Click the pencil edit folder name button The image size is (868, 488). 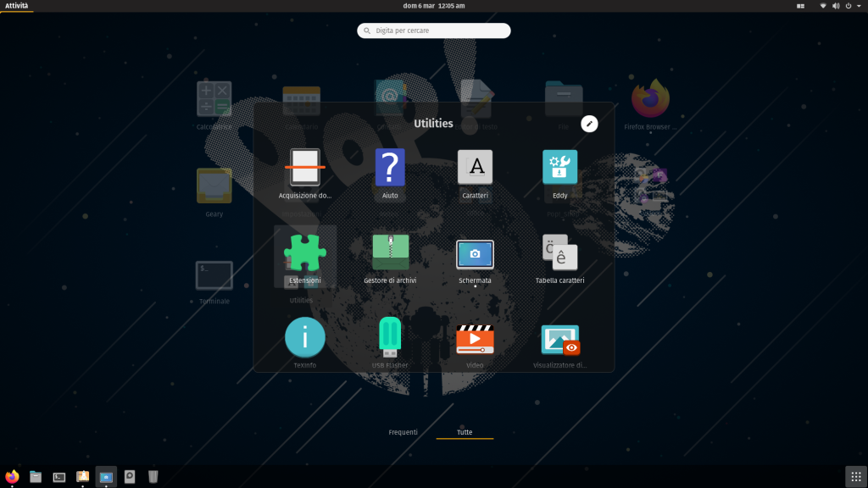(589, 124)
